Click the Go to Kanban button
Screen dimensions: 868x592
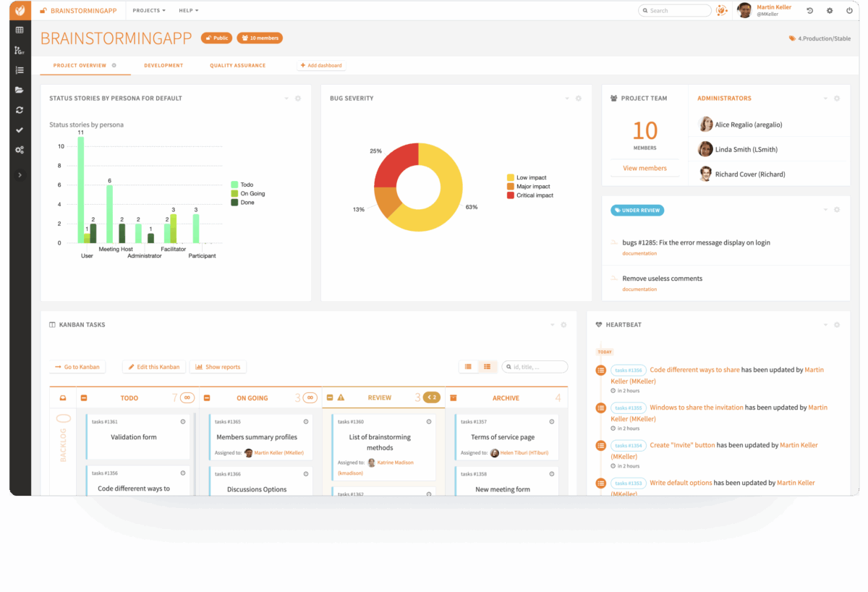click(x=77, y=367)
